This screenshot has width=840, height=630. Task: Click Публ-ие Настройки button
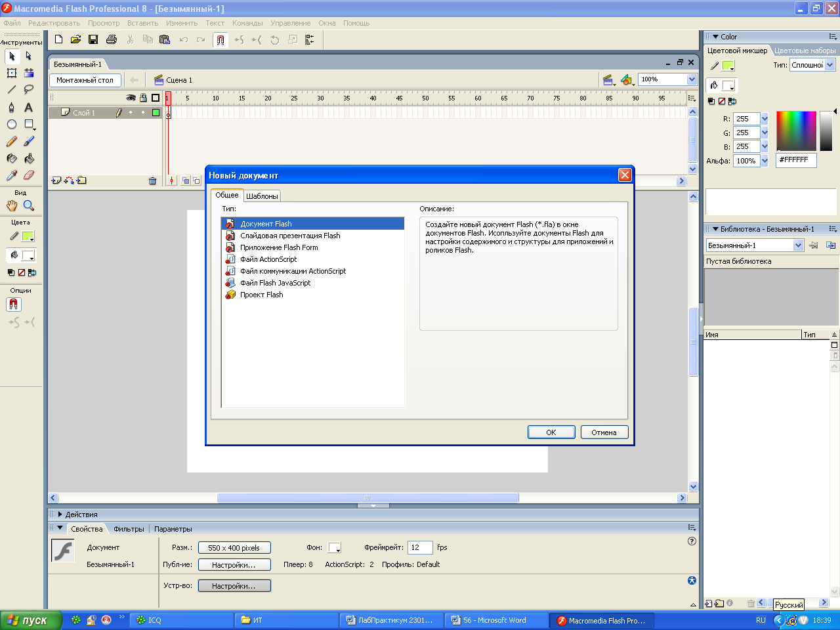coord(234,564)
